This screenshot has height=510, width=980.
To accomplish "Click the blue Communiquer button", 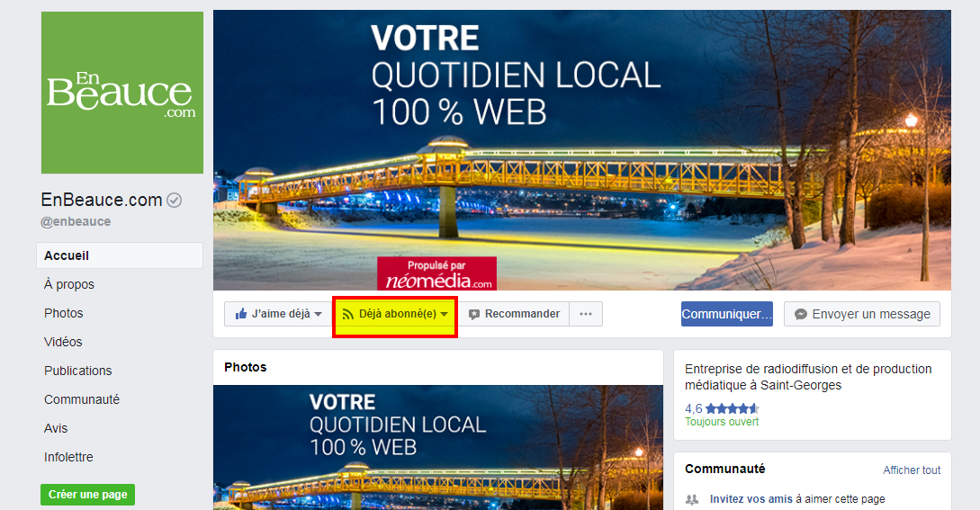I will click(x=727, y=314).
